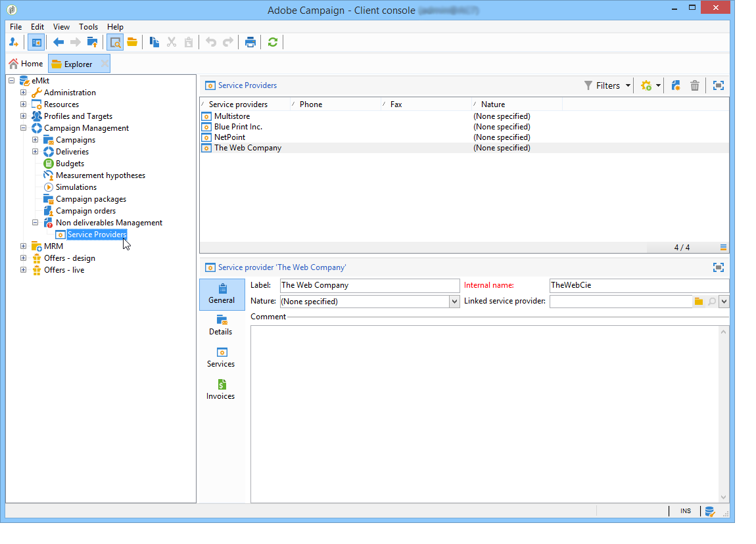Image resolution: width=756 pixels, height=544 pixels.
Task: Click inside the Comment text area
Action: click(485, 415)
